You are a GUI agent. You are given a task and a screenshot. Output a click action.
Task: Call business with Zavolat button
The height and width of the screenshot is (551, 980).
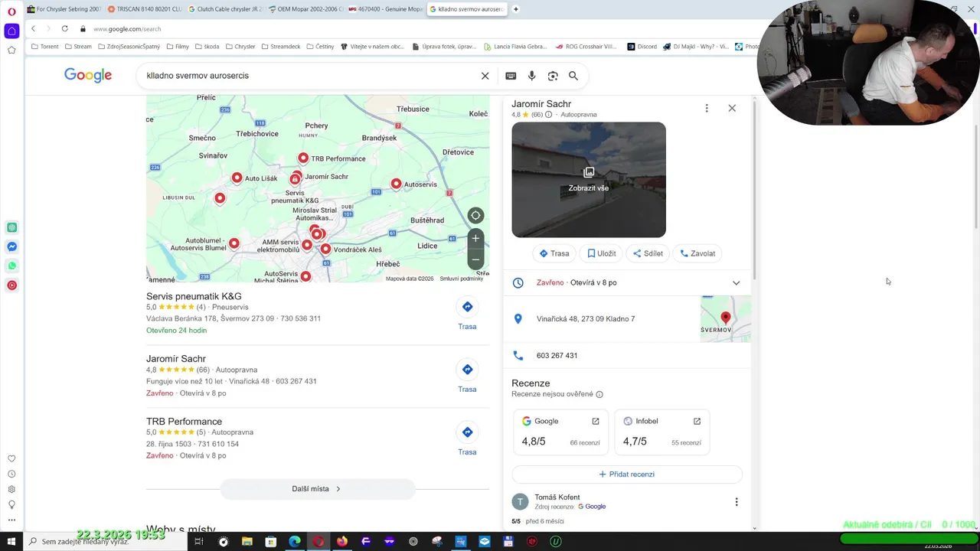click(697, 253)
